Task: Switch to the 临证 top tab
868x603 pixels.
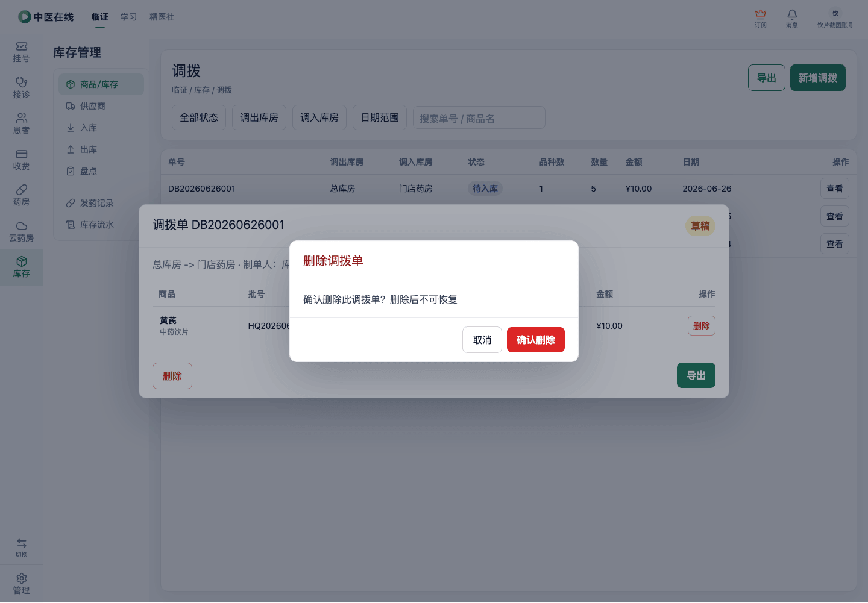Action: pyautogui.click(x=100, y=17)
